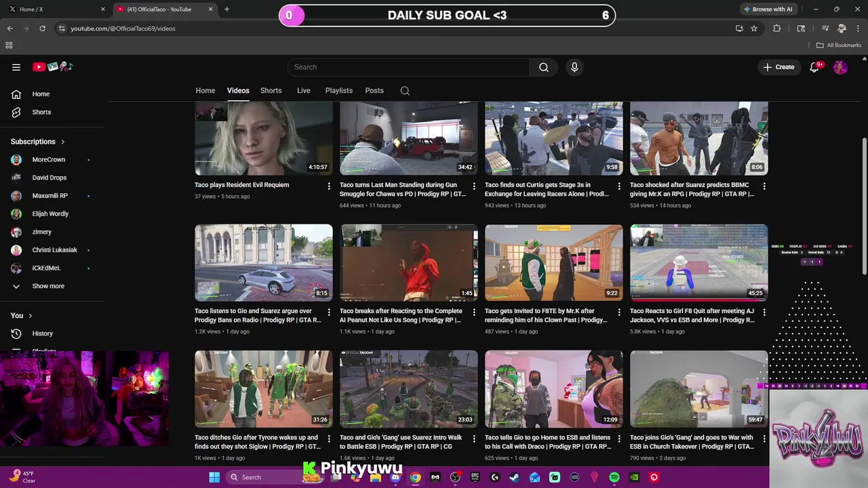Open options for Call with Draco video

[619, 439]
